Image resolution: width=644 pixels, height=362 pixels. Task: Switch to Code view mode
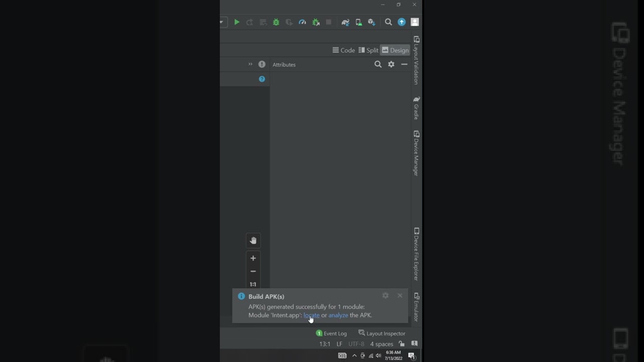(x=344, y=50)
